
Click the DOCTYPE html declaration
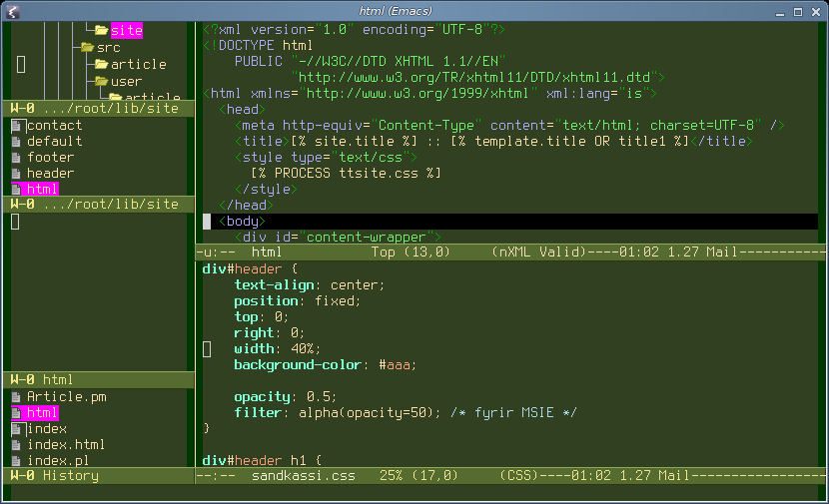tap(258, 46)
